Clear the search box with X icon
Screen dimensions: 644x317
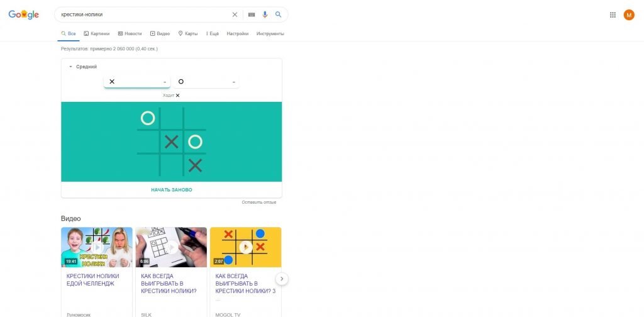coord(235,15)
